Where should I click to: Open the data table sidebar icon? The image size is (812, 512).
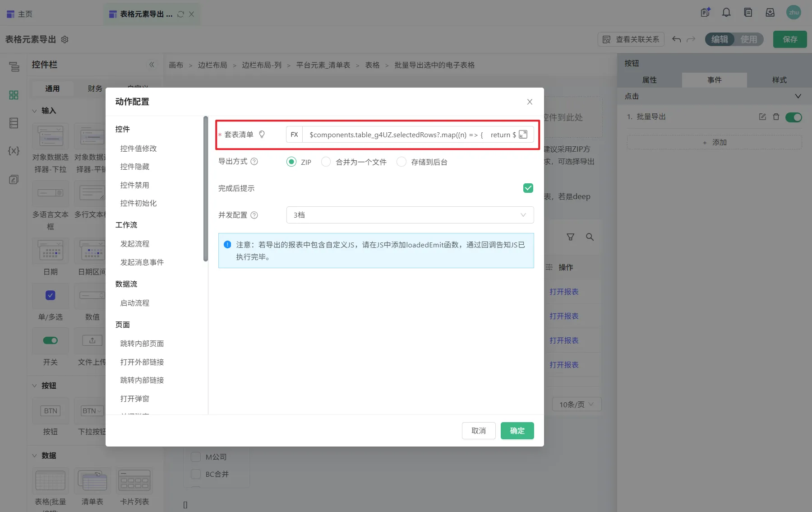[x=14, y=123]
